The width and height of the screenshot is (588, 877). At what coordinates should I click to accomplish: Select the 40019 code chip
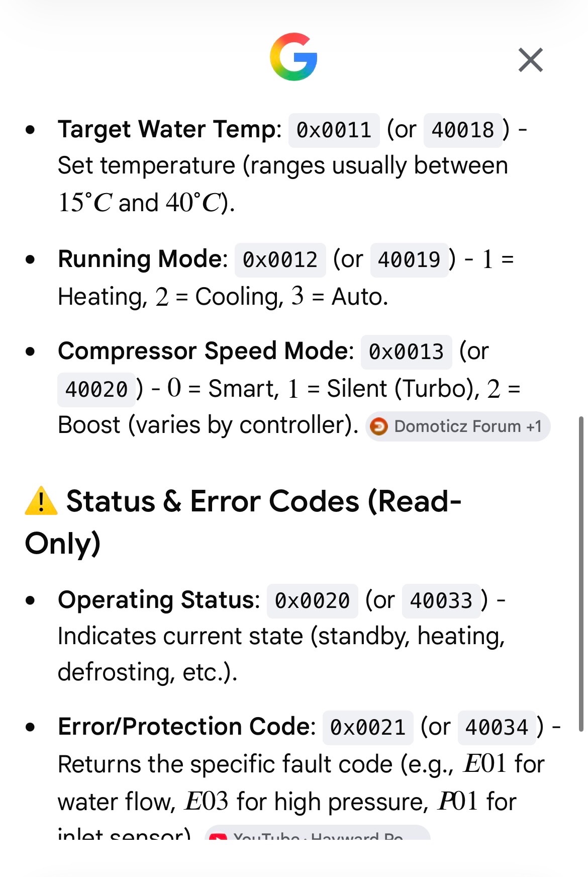(409, 260)
